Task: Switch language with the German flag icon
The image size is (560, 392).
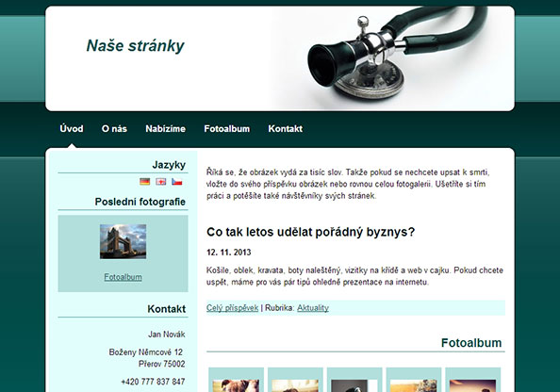Action: click(x=144, y=182)
